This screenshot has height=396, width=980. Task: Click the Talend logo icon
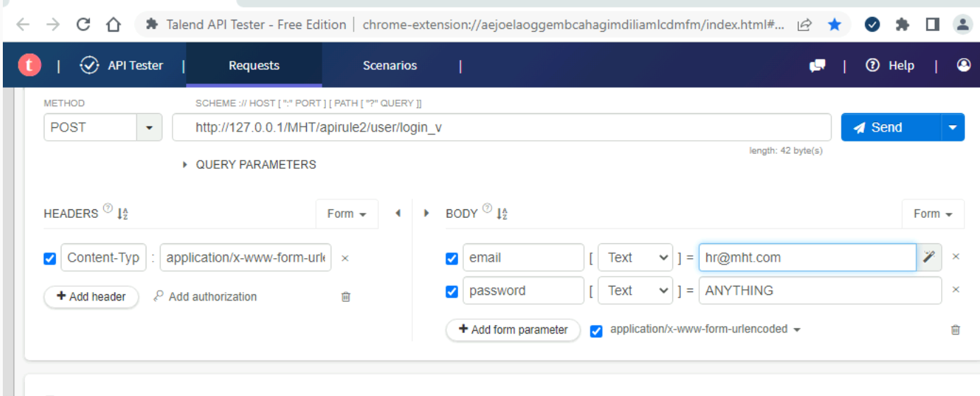click(29, 65)
